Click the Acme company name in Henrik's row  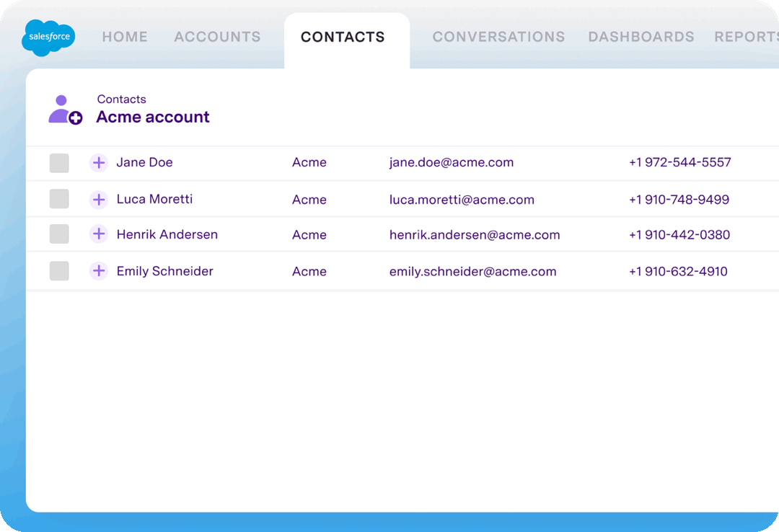pyautogui.click(x=309, y=234)
